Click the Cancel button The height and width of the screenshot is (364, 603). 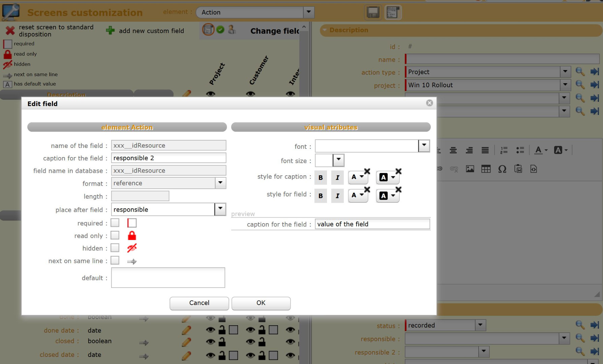(199, 303)
